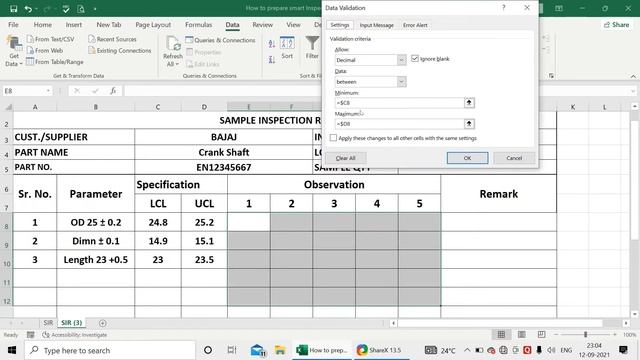Open Queries & Connections pane
The height and width of the screenshot is (360, 640).
220,40
